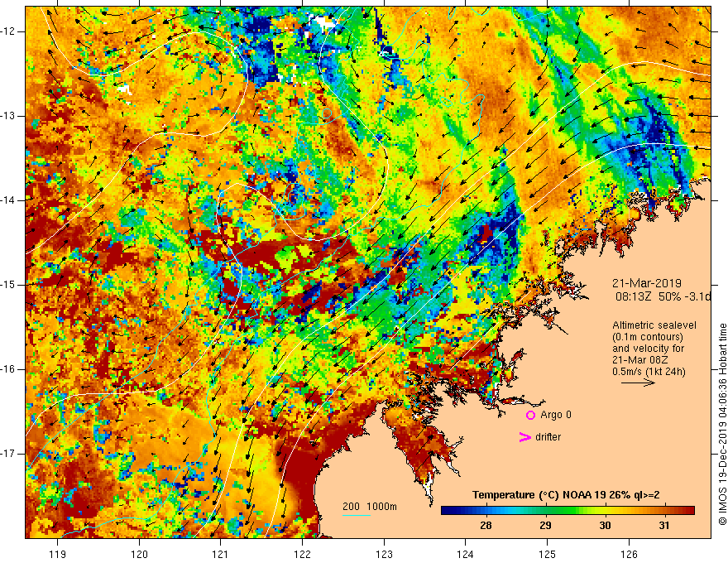Click the 0.5m/s (1kt 24h) label
The width and height of the screenshot is (728, 563).
click(649, 372)
